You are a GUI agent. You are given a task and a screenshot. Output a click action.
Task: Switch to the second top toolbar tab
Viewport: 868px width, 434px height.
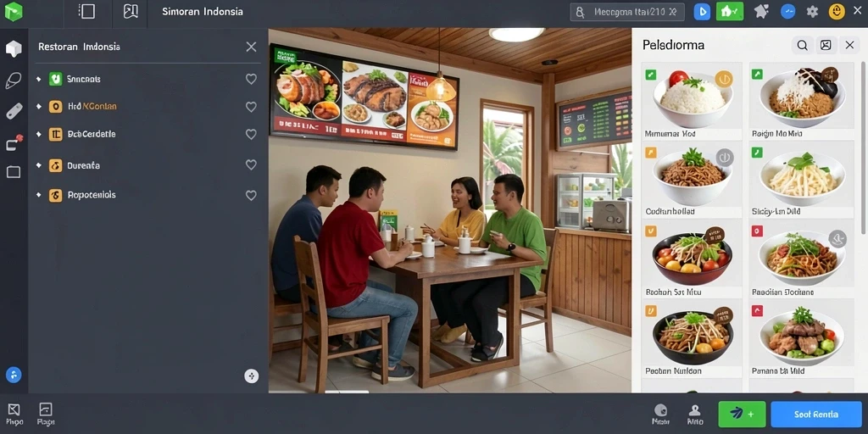pos(131,12)
